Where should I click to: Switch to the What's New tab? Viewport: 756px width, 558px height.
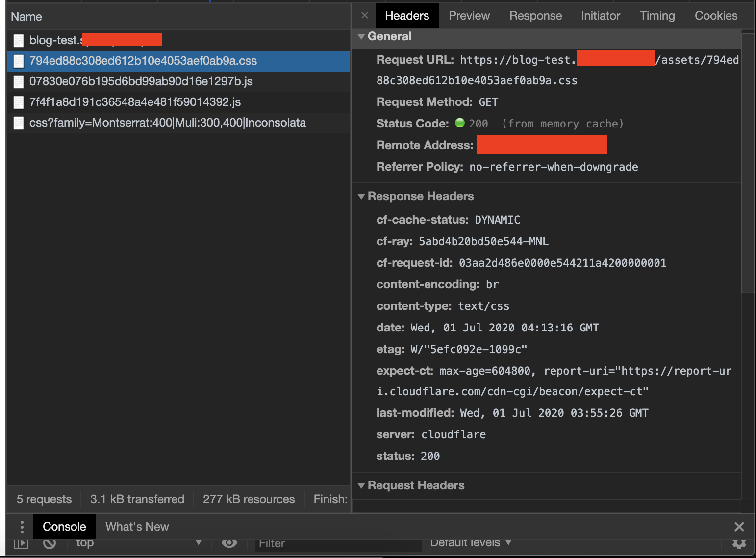coord(137,527)
